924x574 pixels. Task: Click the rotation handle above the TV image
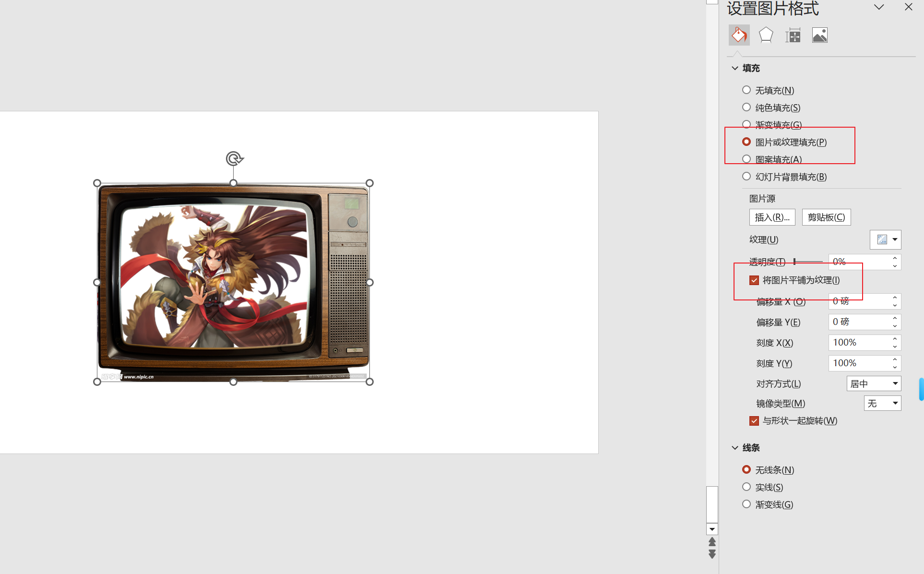234,158
